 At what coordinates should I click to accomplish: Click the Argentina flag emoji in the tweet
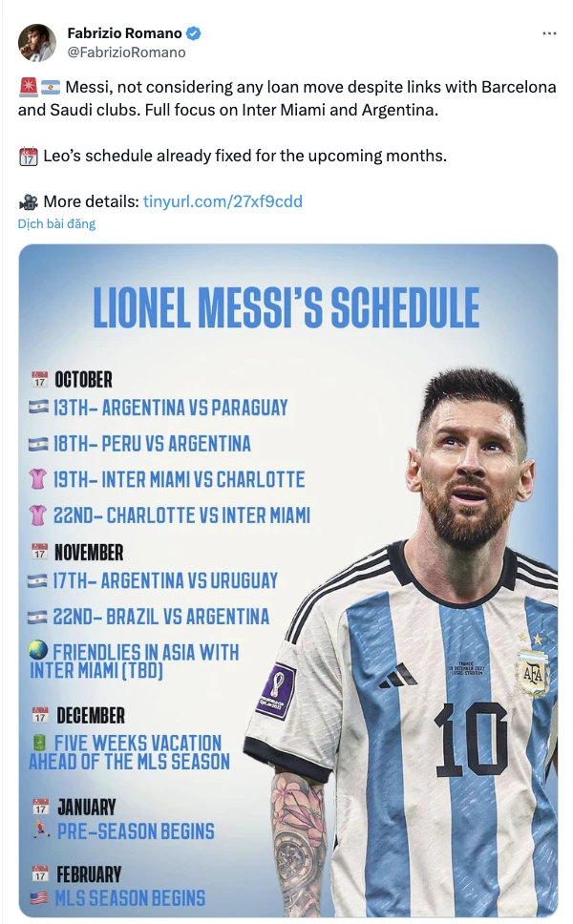tap(49, 86)
